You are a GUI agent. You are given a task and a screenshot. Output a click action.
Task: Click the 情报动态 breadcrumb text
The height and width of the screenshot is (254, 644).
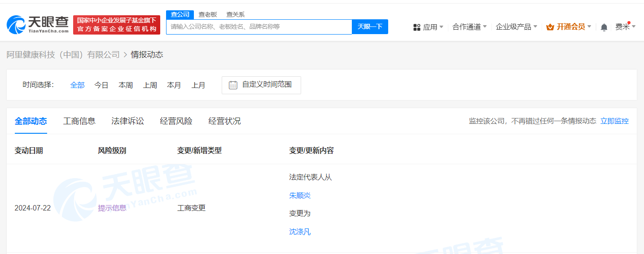[147, 55]
